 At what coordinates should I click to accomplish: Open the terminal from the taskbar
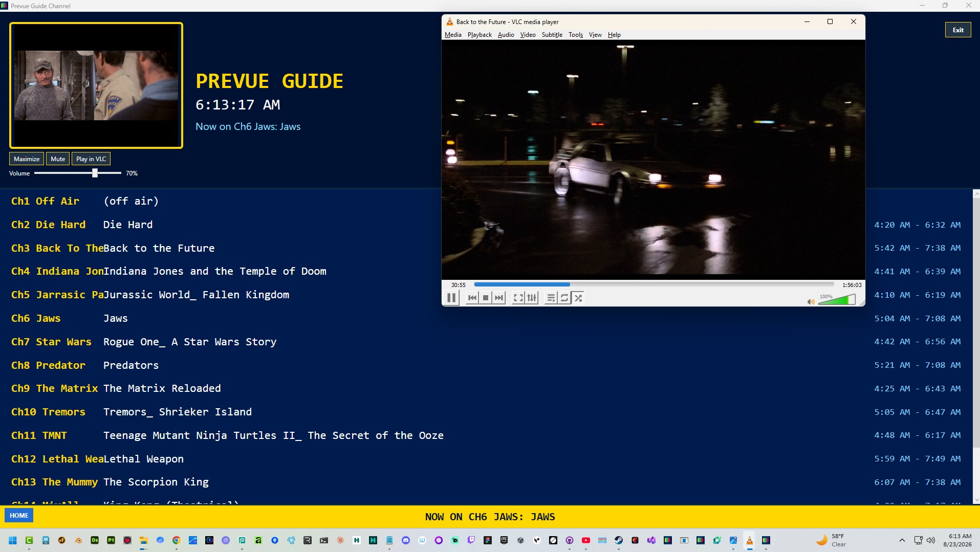(x=324, y=540)
